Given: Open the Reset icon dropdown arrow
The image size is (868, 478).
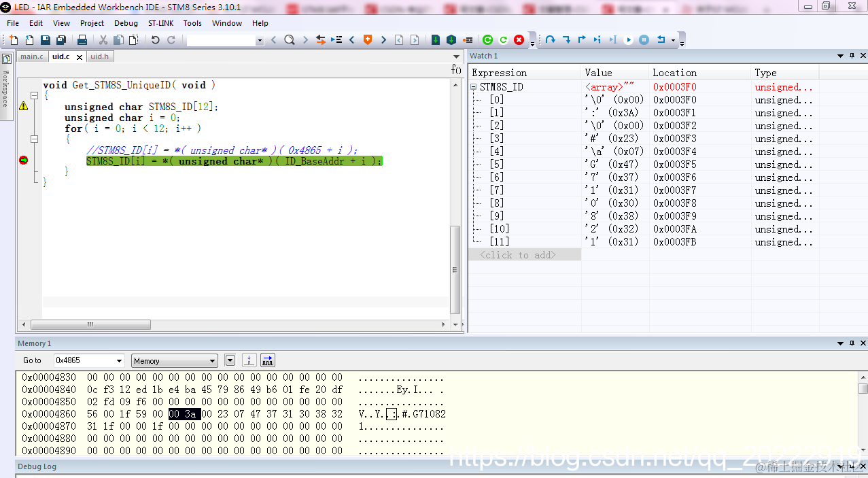Looking at the screenshot, I should click(673, 40).
